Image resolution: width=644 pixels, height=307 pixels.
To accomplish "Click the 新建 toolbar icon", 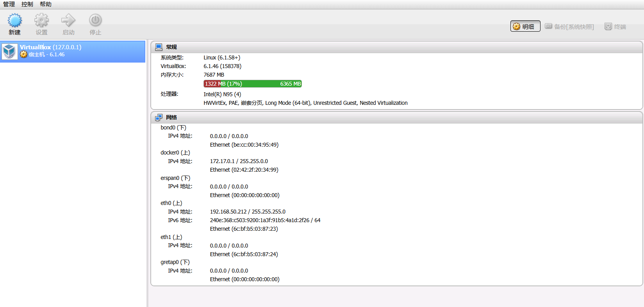I will (x=15, y=20).
